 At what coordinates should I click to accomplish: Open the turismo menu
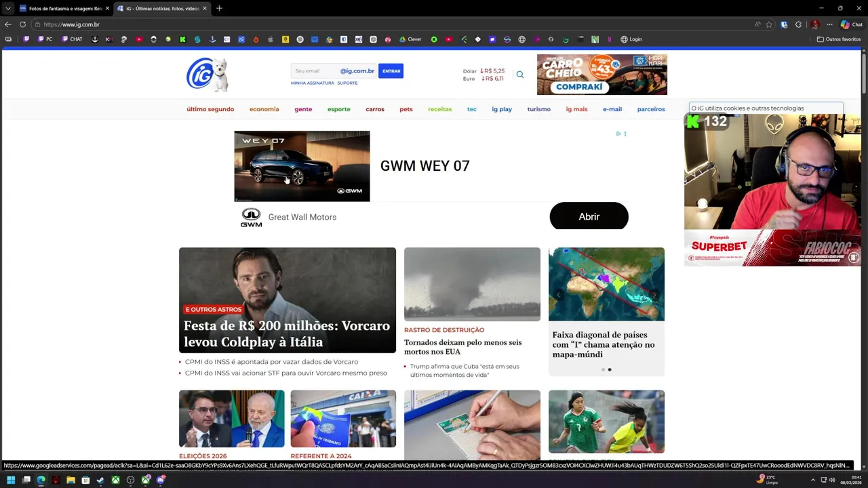click(539, 109)
